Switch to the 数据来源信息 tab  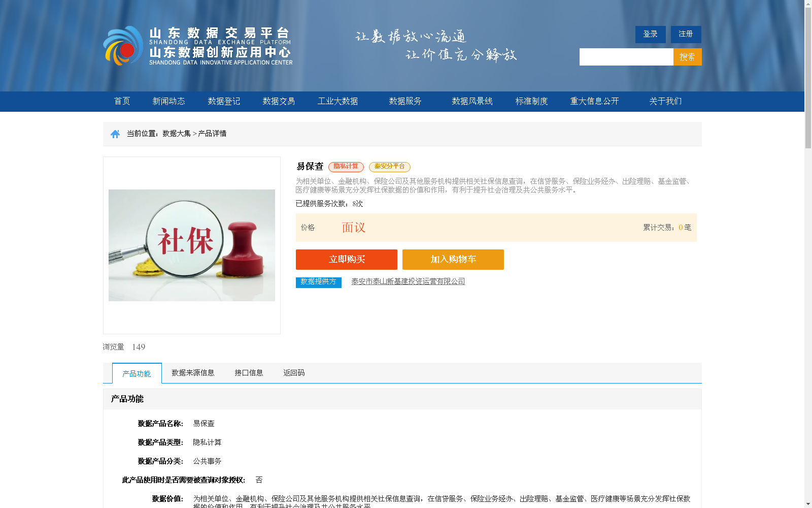point(193,373)
